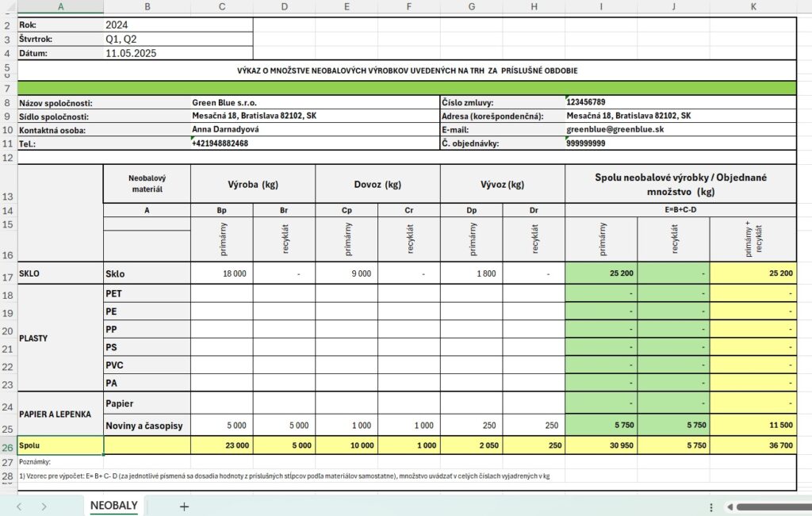Select the Sklo Výroba primárny cell 18 000
The width and height of the screenshot is (812, 516).
(222, 273)
